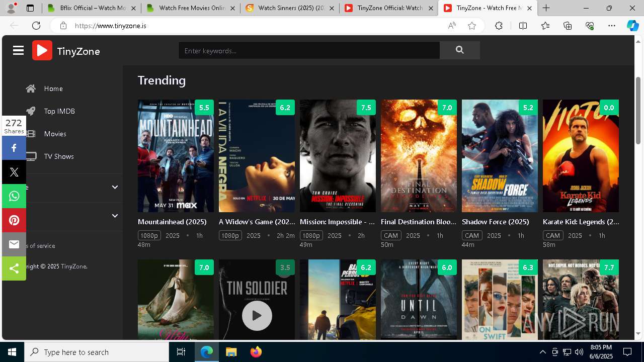644x362 pixels.
Task: Share on Pinterest
Action: tap(14, 220)
